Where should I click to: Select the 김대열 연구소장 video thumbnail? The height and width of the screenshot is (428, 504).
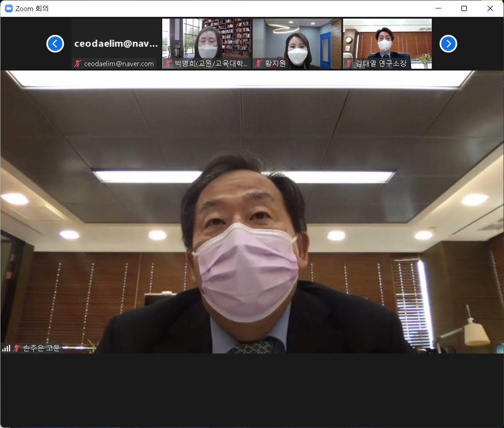pos(387,43)
